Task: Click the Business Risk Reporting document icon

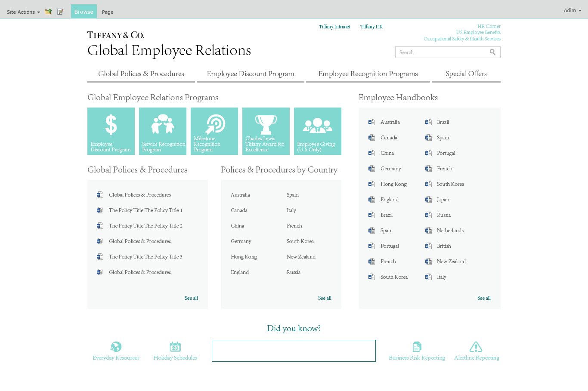Action: (417, 347)
